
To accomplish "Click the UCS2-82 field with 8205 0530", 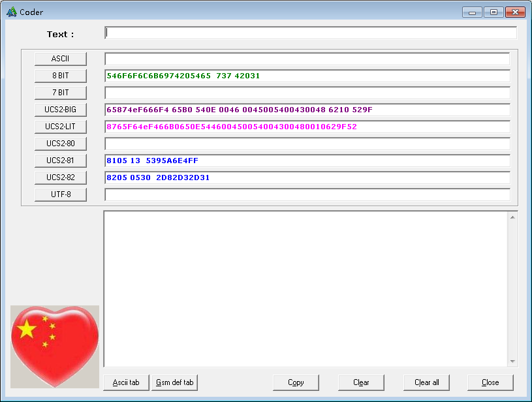I will click(307, 178).
